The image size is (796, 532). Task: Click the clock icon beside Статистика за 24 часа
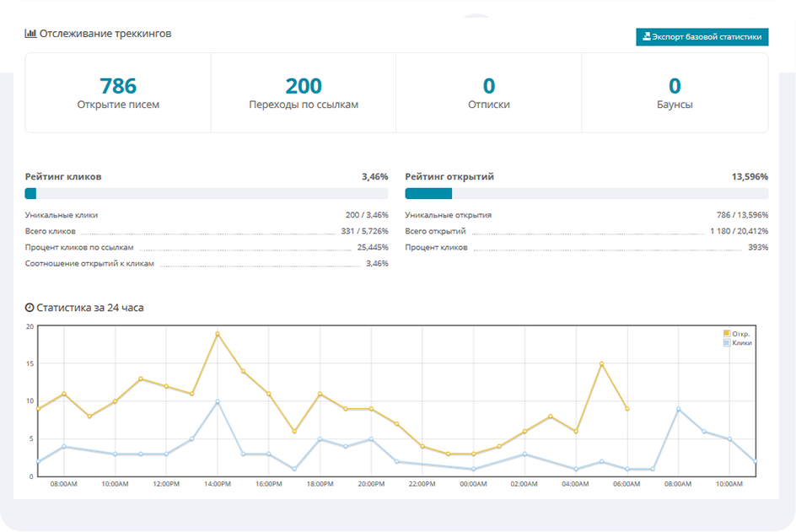point(30,308)
